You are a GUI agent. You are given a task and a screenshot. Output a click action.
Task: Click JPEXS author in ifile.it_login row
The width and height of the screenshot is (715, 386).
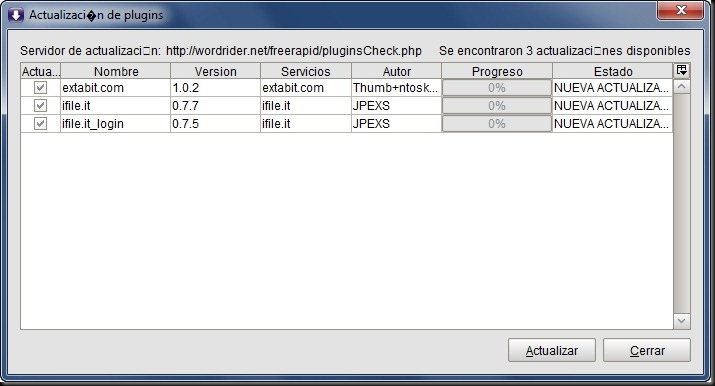click(x=396, y=124)
